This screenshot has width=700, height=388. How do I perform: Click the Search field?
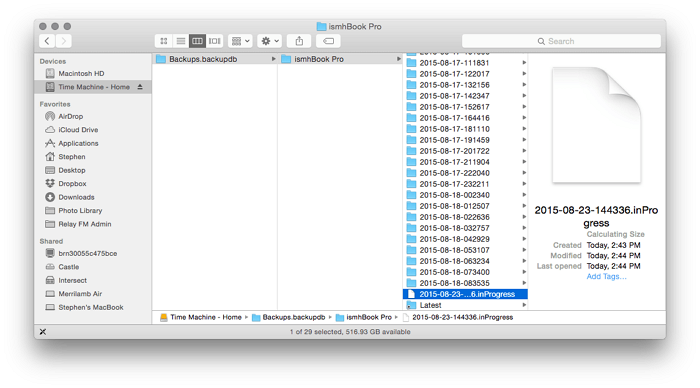tap(561, 41)
